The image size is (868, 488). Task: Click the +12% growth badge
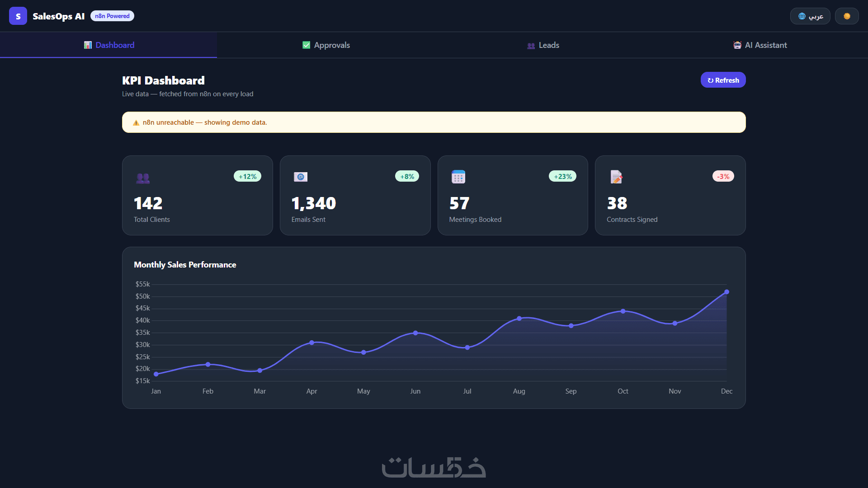coord(247,176)
